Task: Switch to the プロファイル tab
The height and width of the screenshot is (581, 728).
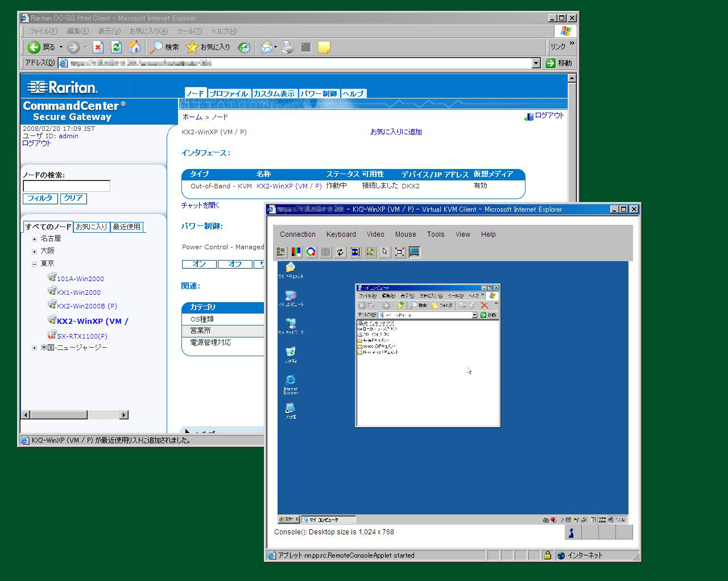Action: [x=228, y=93]
